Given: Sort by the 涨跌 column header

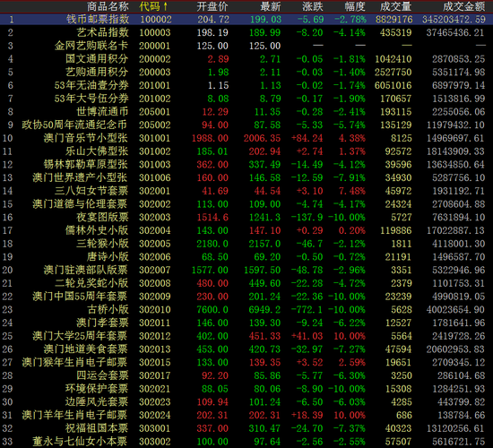Looking at the screenshot, I should point(313,6).
